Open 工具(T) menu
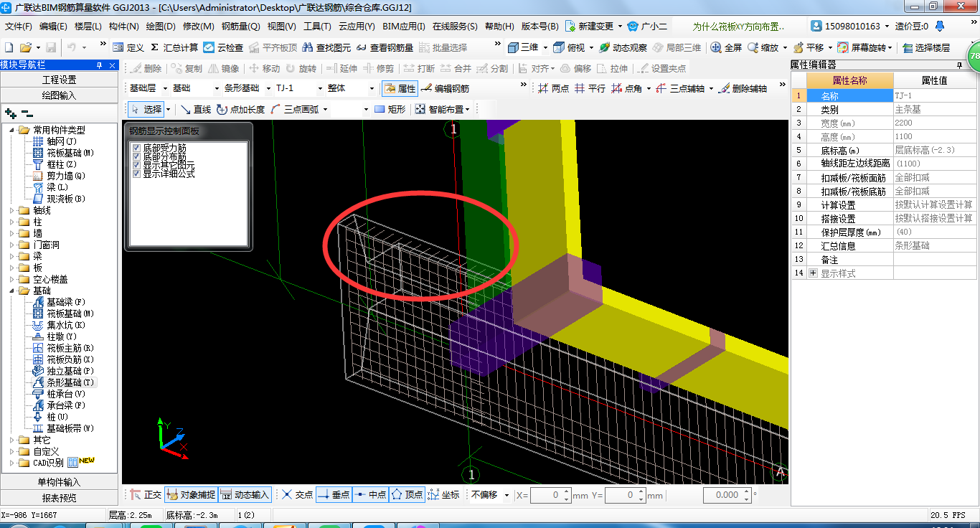 [317, 27]
